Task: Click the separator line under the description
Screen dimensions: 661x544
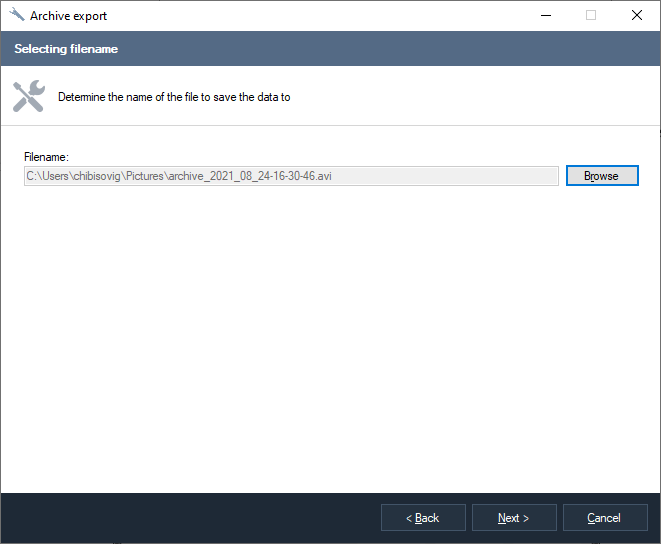Action: click(x=330, y=126)
